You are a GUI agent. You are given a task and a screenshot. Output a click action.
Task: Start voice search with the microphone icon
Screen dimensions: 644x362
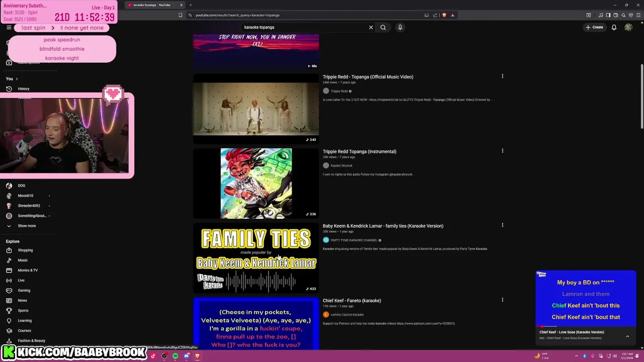[400, 27]
